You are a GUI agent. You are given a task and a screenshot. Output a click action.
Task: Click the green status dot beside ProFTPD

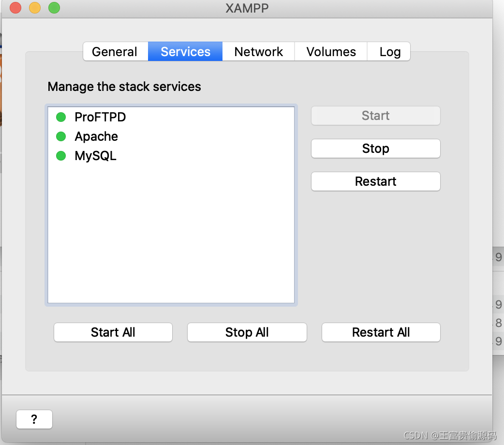pyautogui.click(x=61, y=117)
